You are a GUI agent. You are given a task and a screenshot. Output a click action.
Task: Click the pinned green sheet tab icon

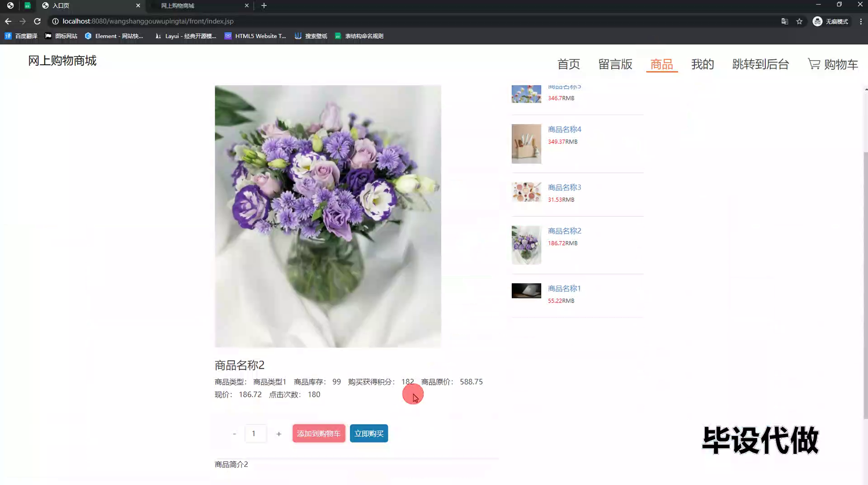coord(28,5)
